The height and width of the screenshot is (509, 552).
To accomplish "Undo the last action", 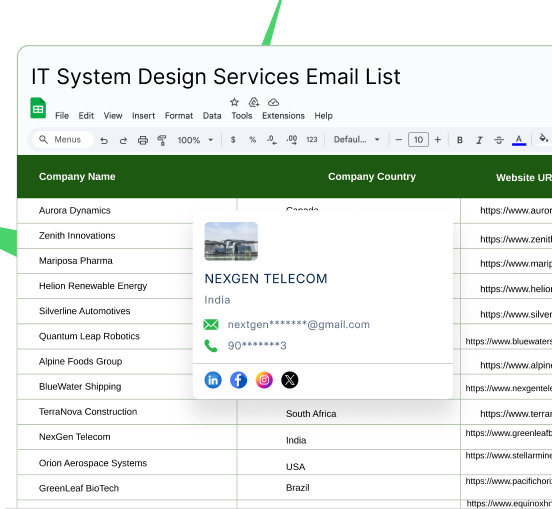I will pyautogui.click(x=104, y=140).
